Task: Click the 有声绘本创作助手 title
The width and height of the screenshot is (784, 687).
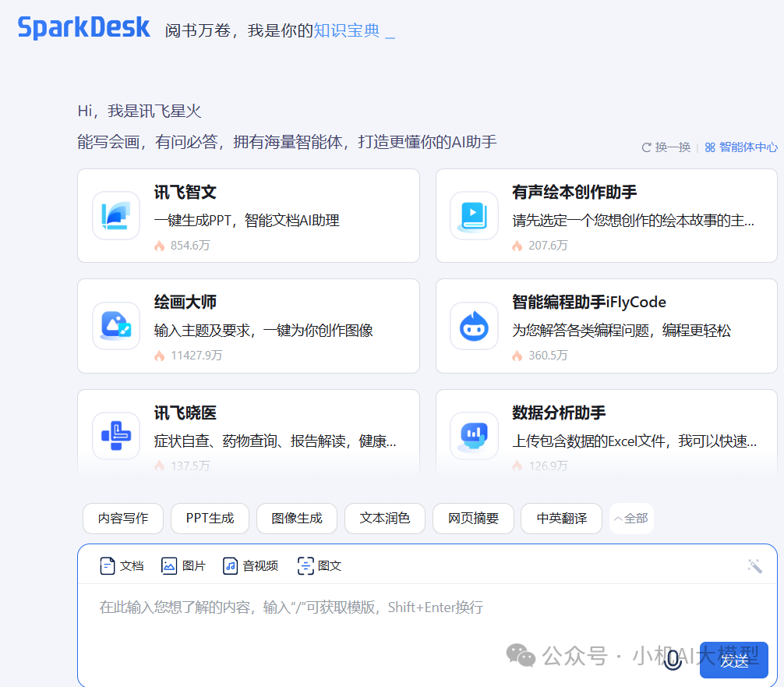Action: click(574, 192)
